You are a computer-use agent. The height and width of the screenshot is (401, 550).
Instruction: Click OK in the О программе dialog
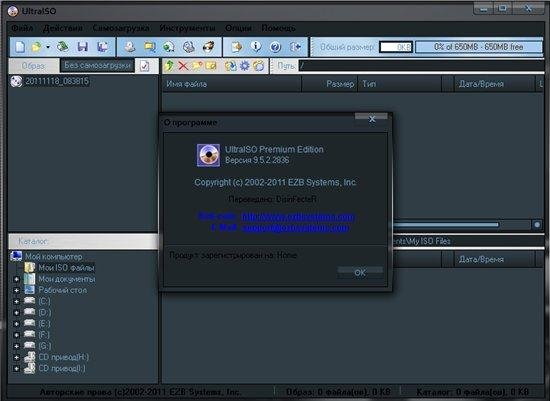pos(360,273)
